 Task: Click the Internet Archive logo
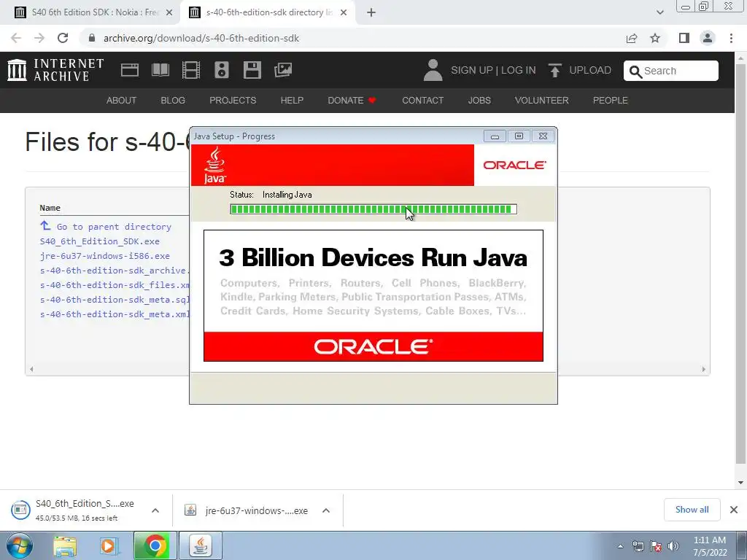pyautogui.click(x=55, y=70)
